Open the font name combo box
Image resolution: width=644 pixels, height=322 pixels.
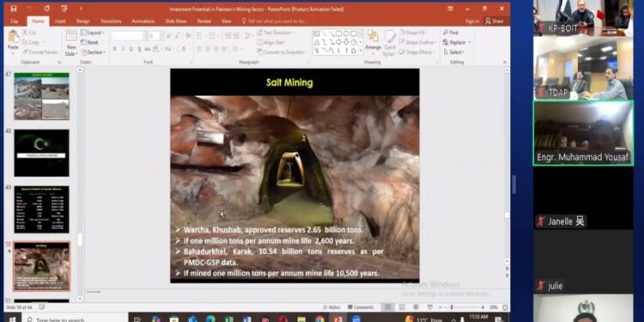coord(128,36)
